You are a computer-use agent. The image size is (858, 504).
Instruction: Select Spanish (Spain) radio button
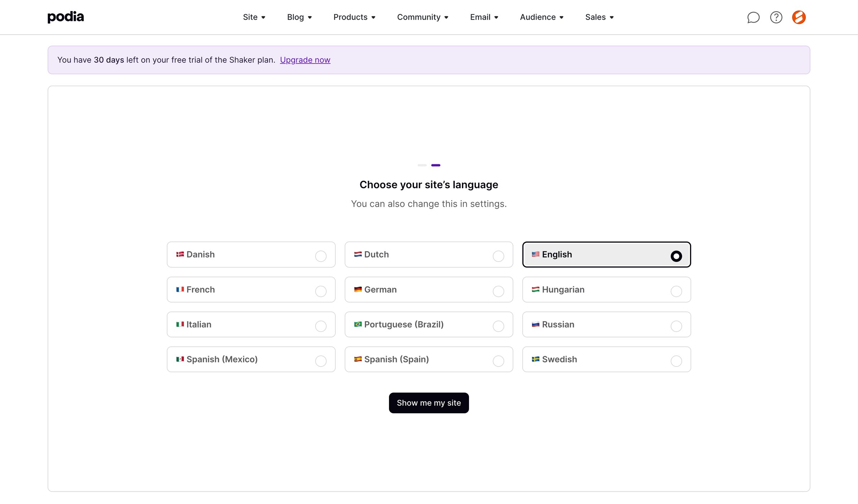[x=498, y=361]
